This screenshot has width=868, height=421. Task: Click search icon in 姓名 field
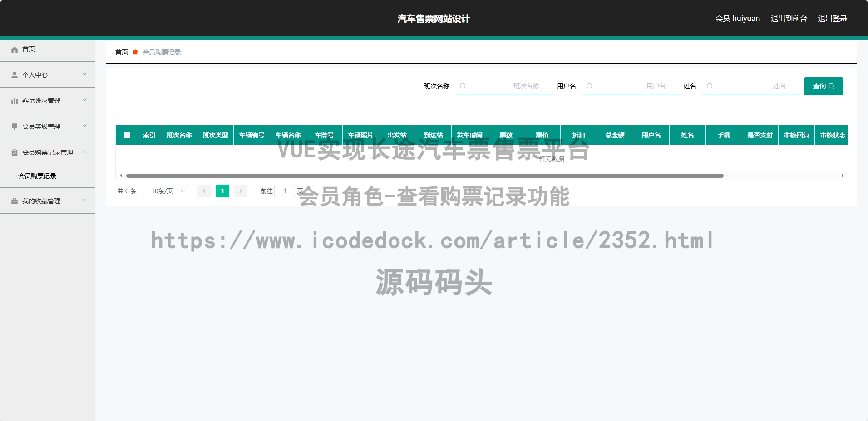click(710, 86)
